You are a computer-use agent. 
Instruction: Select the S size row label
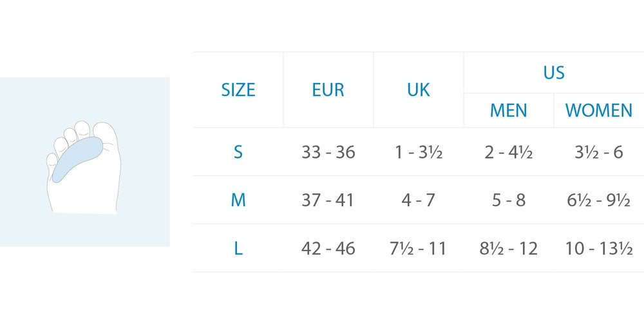click(x=238, y=152)
